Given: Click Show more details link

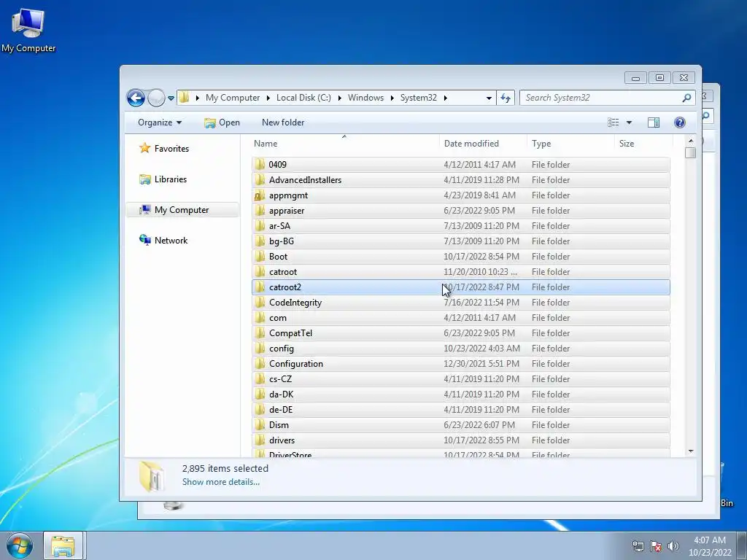Looking at the screenshot, I should (x=220, y=482).
